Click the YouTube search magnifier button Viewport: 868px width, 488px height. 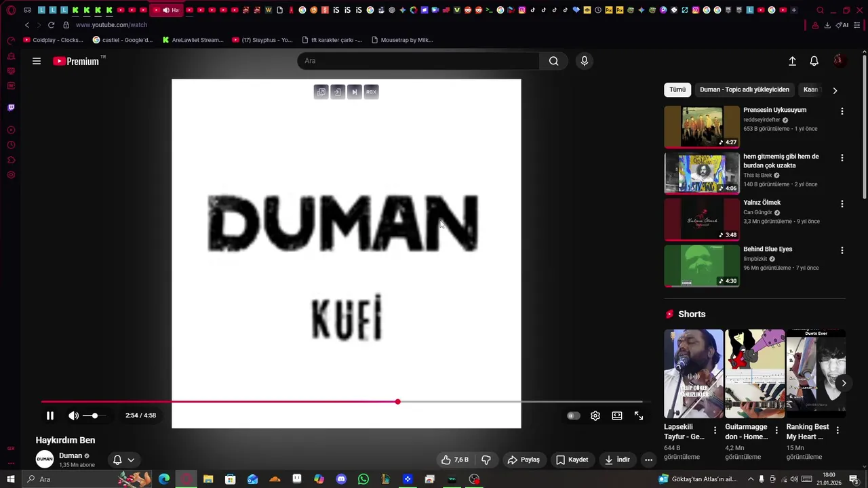[x=554, y=61]
